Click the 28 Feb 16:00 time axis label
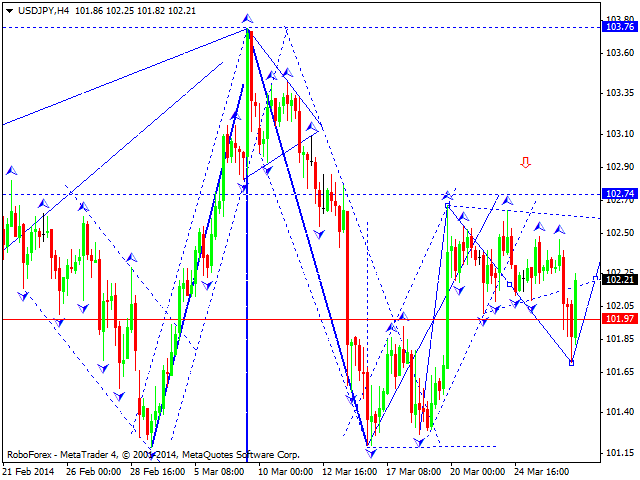This screenshot has height=480, width=640. pos(158,471)
